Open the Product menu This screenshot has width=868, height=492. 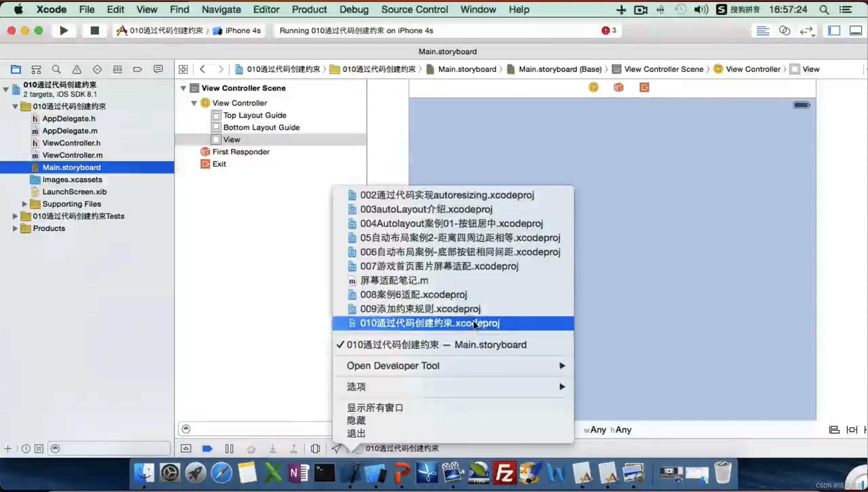tap(309, 10)
